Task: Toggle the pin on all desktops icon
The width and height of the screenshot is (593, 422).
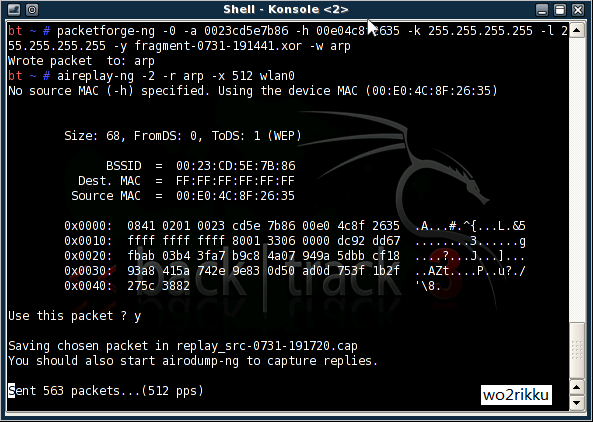Action: click(32, 9)
